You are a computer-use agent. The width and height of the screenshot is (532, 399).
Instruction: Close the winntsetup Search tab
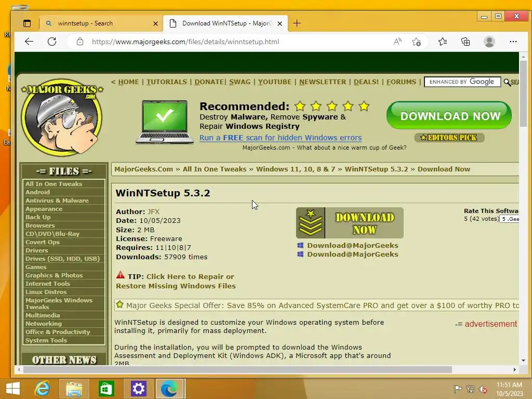coord(155,23)
